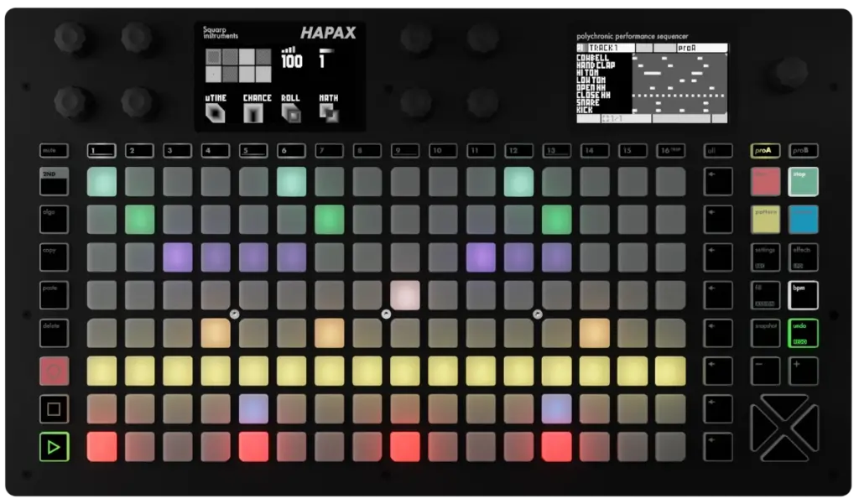Switch to the proA project button

(x=765, y=150)
